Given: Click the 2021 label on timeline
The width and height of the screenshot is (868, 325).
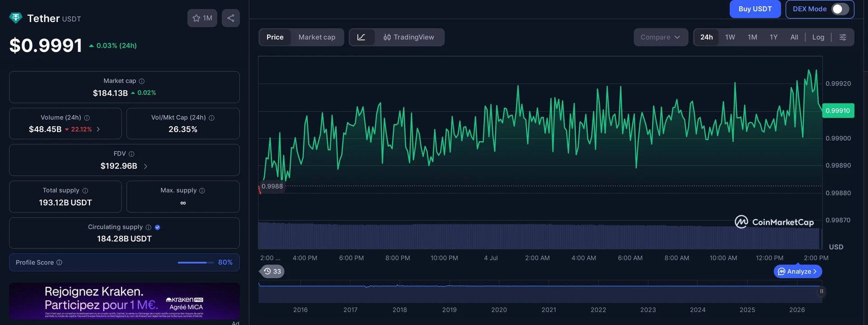Looking at the screenshot, I should (549, 310).
